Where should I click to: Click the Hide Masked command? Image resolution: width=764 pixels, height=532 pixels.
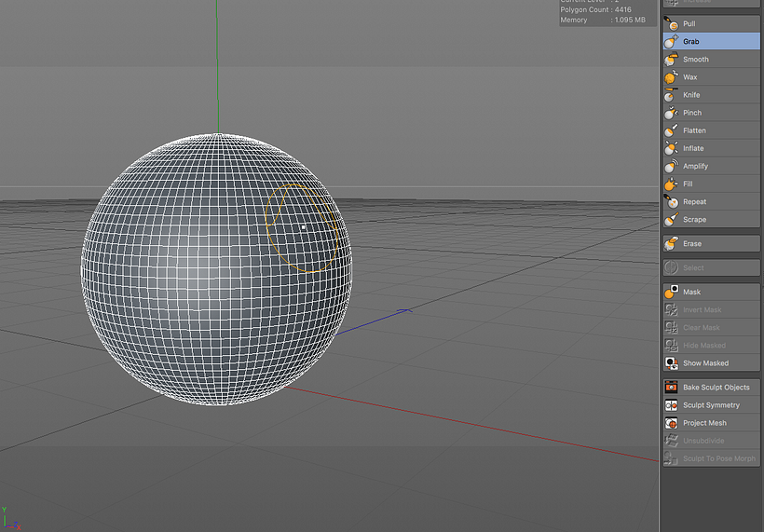(711, 345)
